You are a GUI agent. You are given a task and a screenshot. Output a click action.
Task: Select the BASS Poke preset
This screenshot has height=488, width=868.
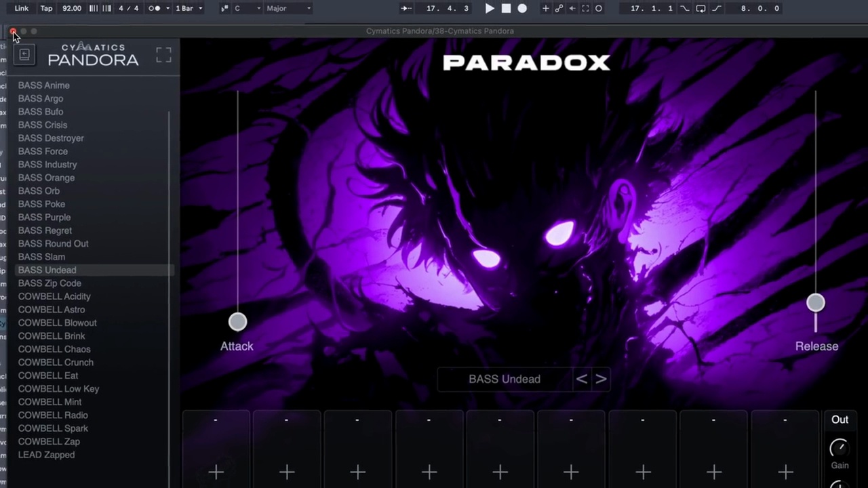(x=41, y=204)
